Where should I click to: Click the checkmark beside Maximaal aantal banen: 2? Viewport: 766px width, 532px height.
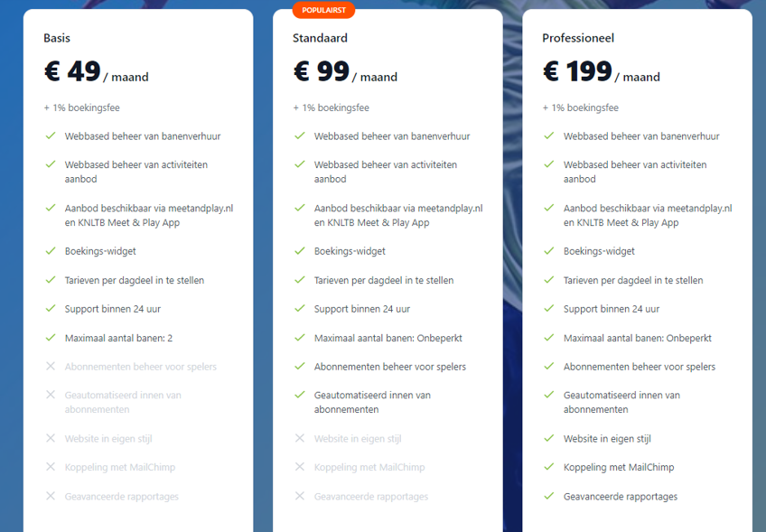(x=51, y=338)
